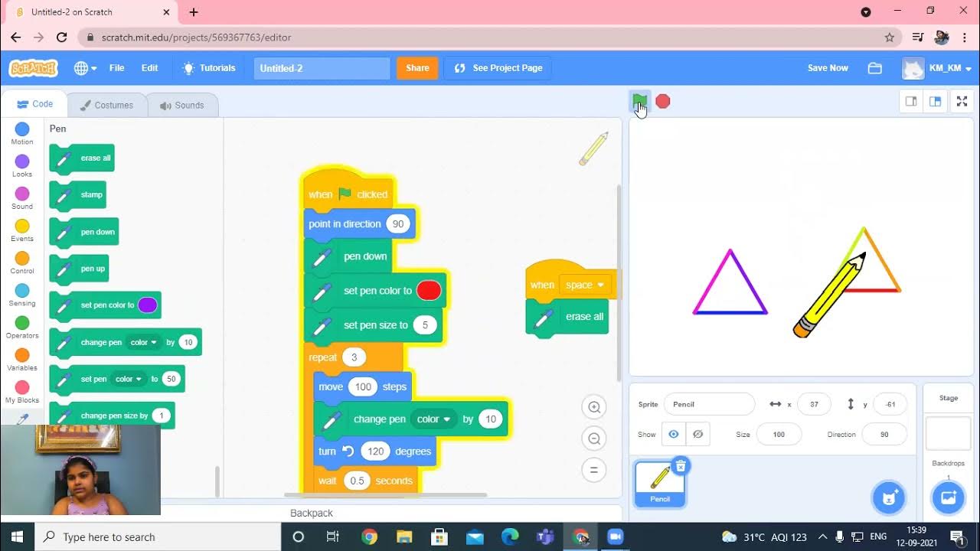Click the sprite Size field
The width and height of the screenshot is (980, 551).
coord(779,434)
